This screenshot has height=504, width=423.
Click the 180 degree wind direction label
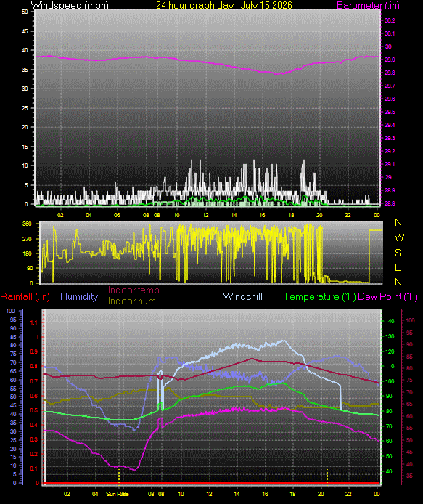(28, 253)
